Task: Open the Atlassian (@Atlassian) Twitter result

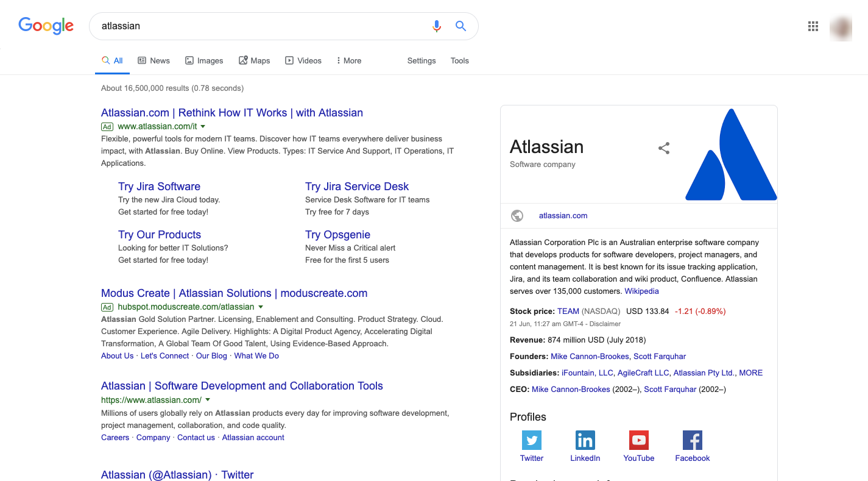Action: (x=177, y=475)
